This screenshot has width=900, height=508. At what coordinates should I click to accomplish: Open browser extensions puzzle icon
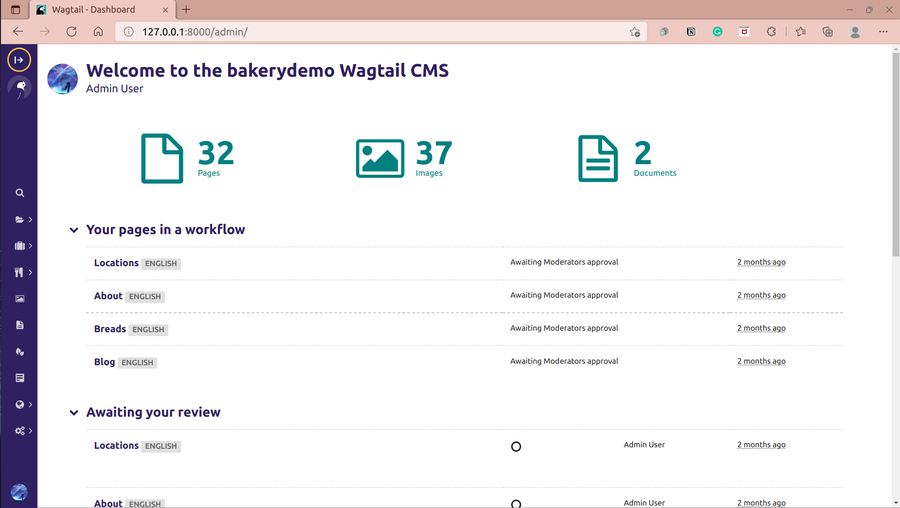(x=771, y=32)
